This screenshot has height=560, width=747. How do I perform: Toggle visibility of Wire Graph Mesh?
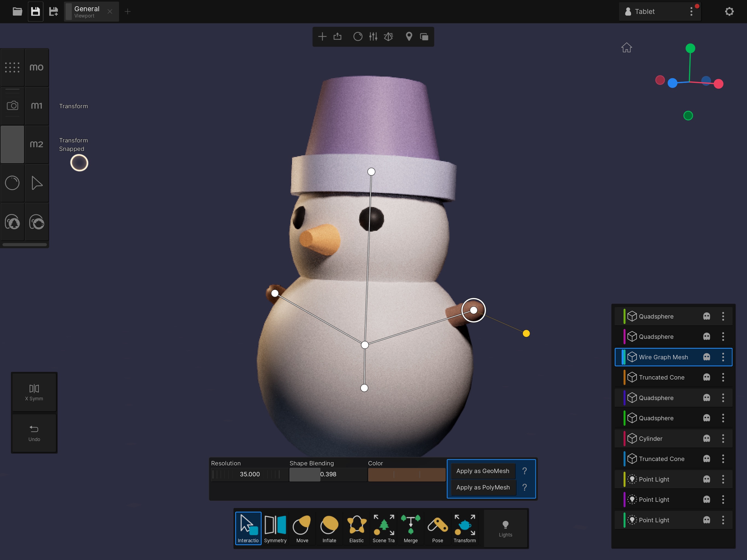pos(707,357)
